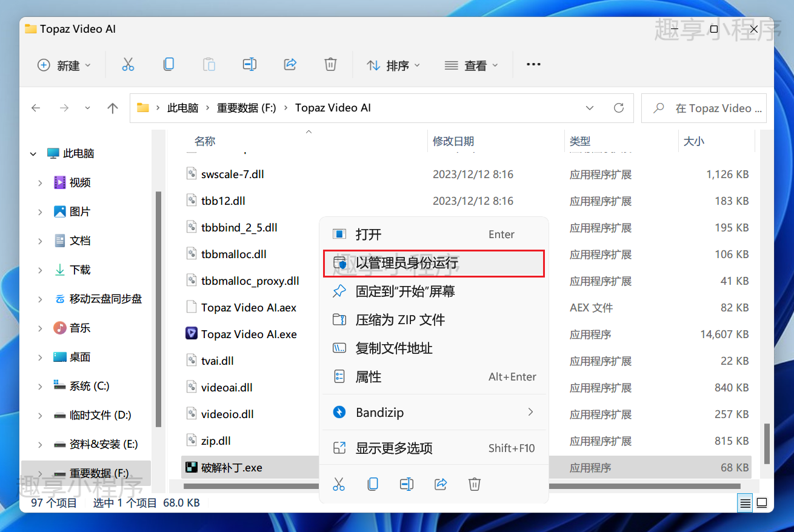Viewport: 794px width, 532px height.
Task: Expand the Bandizip submenu arrow
Action: click(x=530, y=412)
